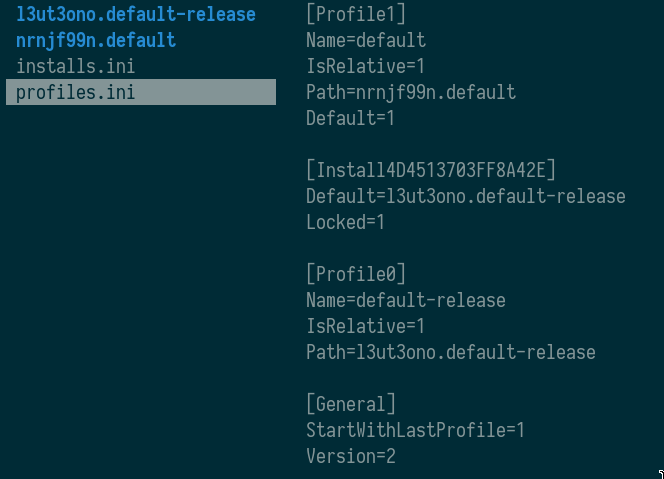Click the highlighted profiles.ini file

click(76, 93)
